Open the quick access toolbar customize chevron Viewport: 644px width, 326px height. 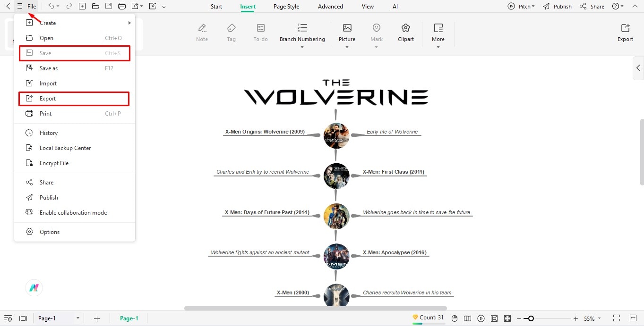click(164, 7)
